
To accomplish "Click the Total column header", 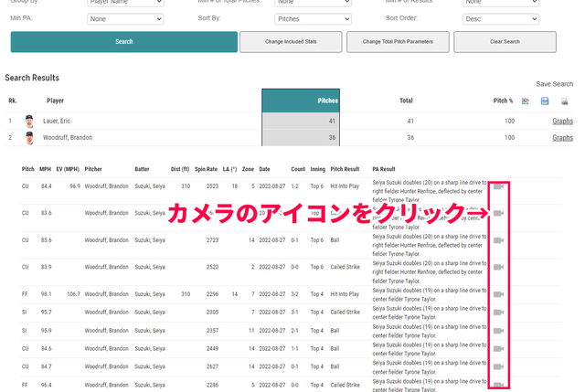I will tap(406, 101).
